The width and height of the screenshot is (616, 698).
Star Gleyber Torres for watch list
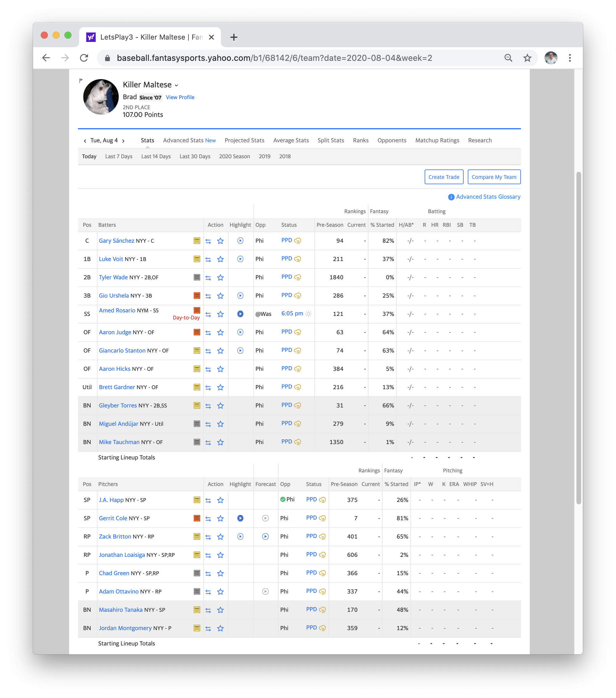pos(221,406)
